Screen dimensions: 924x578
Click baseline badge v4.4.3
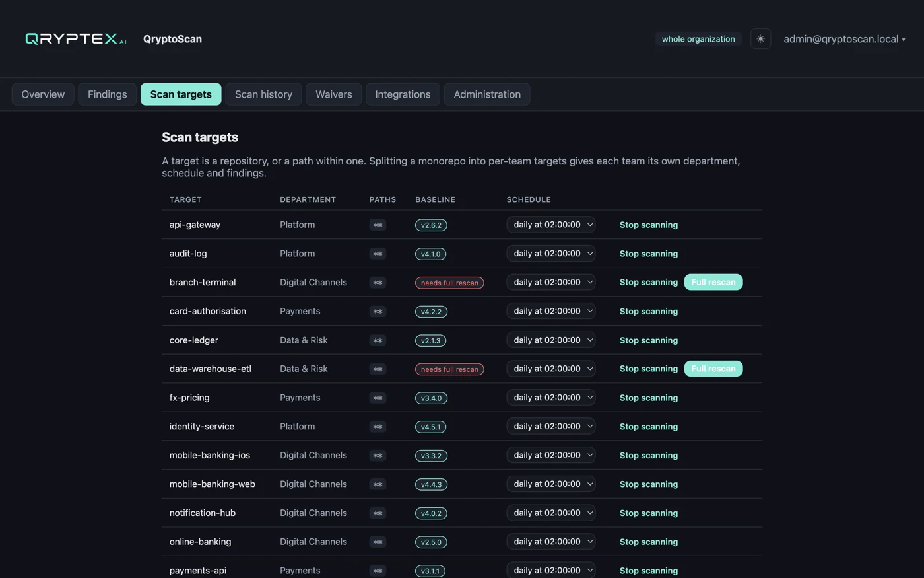point(431,485)
